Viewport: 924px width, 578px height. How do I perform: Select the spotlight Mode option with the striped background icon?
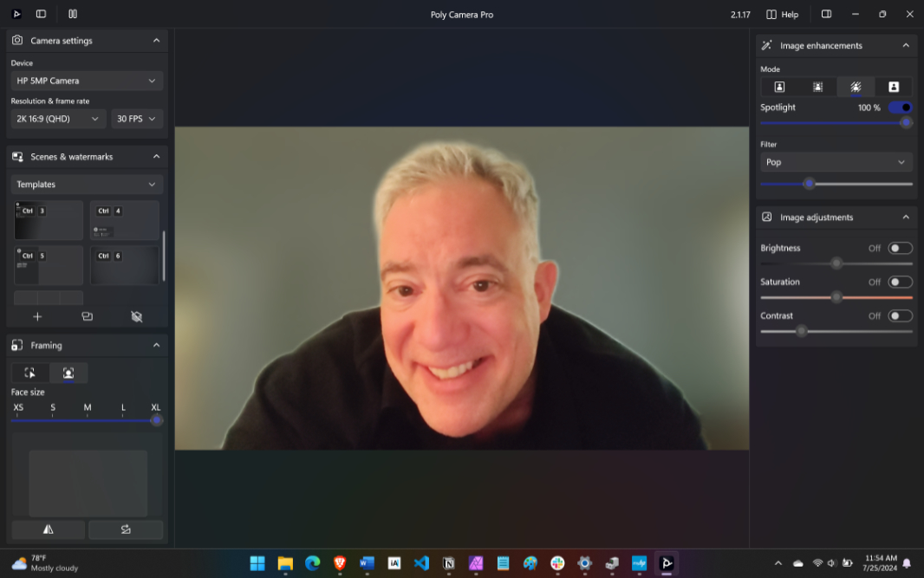coord(856,88)
